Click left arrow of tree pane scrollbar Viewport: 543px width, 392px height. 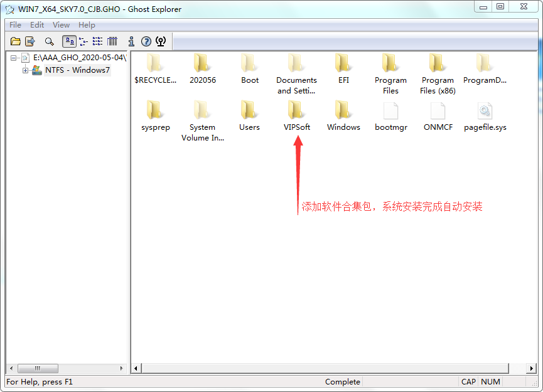[x=11, y=368]
